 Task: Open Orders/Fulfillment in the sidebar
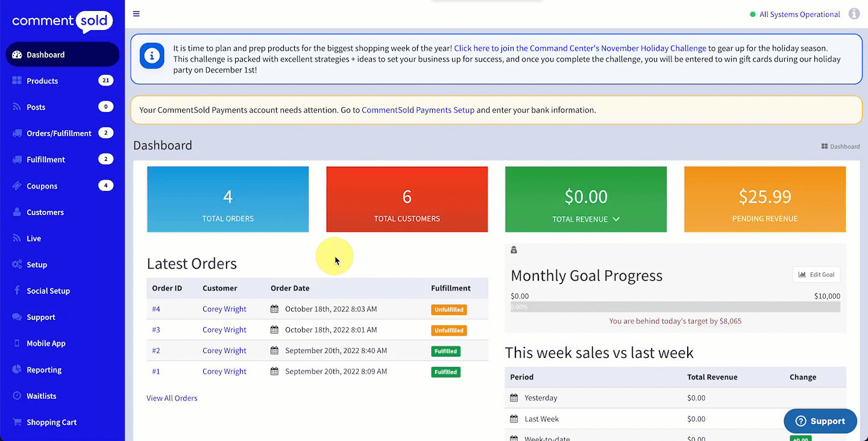[x=62, y=133]
